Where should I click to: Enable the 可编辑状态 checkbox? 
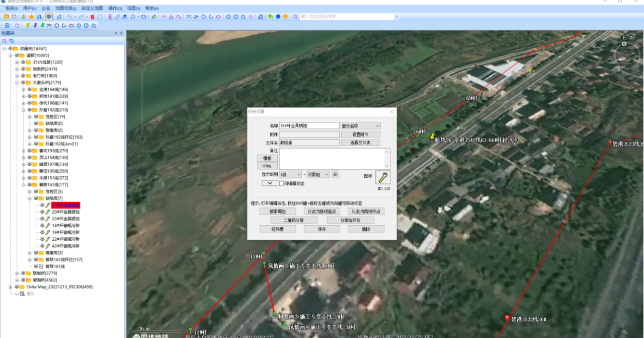click(x=282, y=184)
